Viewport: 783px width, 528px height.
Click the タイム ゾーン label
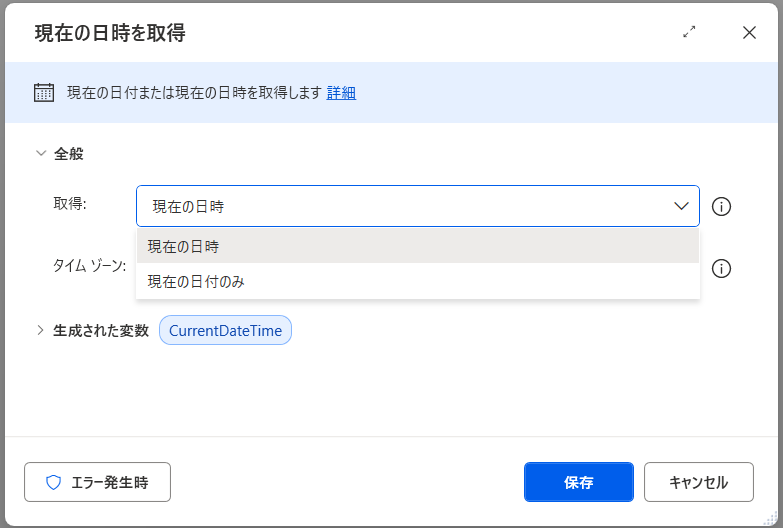pyautogui.click(x=89, y=266)
